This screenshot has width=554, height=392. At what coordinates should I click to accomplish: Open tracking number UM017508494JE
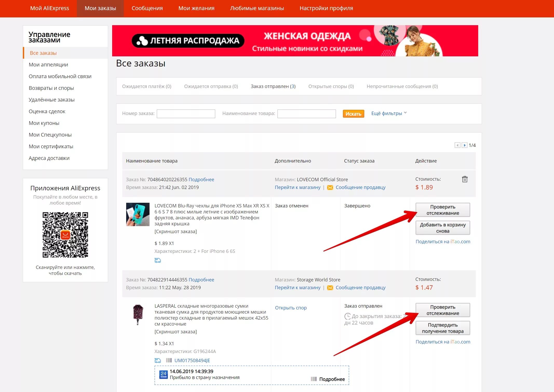[192, 360]
